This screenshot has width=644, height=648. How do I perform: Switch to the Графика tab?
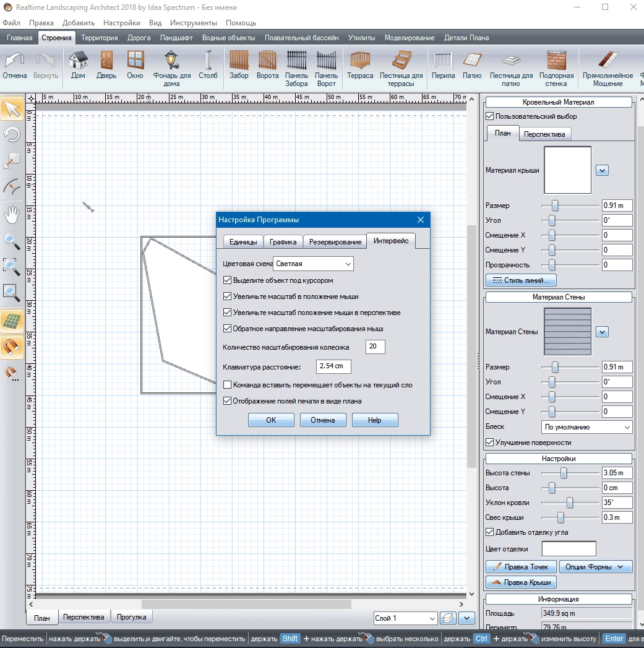(283, 242)
